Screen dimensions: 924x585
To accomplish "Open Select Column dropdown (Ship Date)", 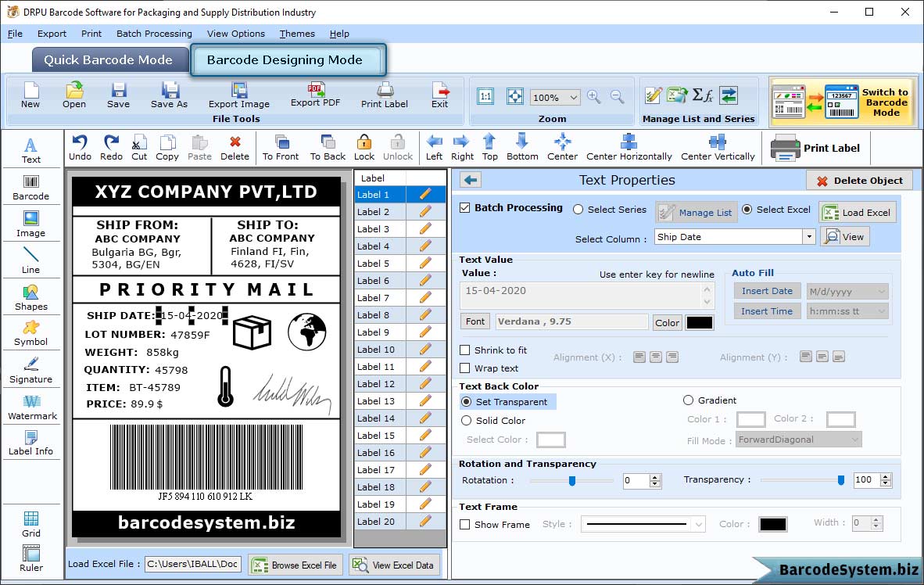I will point(809,237).
